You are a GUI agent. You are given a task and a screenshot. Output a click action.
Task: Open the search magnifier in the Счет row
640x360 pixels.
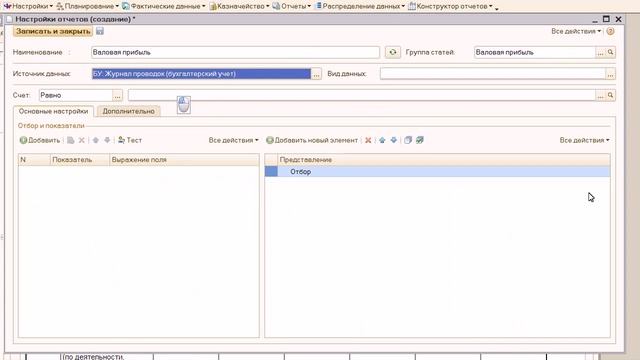coord(610,95)
